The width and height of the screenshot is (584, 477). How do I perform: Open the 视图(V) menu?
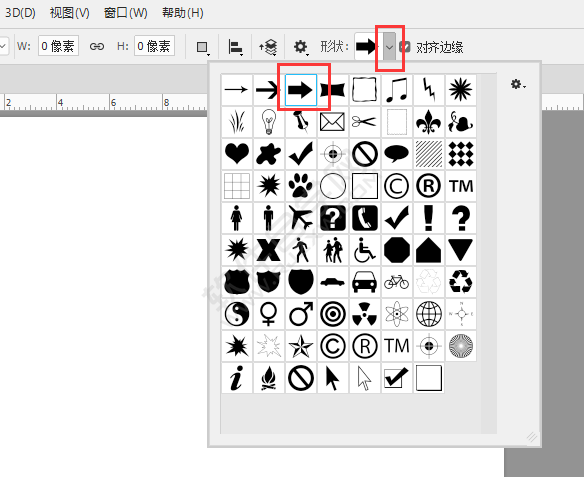tap(70, 13)
